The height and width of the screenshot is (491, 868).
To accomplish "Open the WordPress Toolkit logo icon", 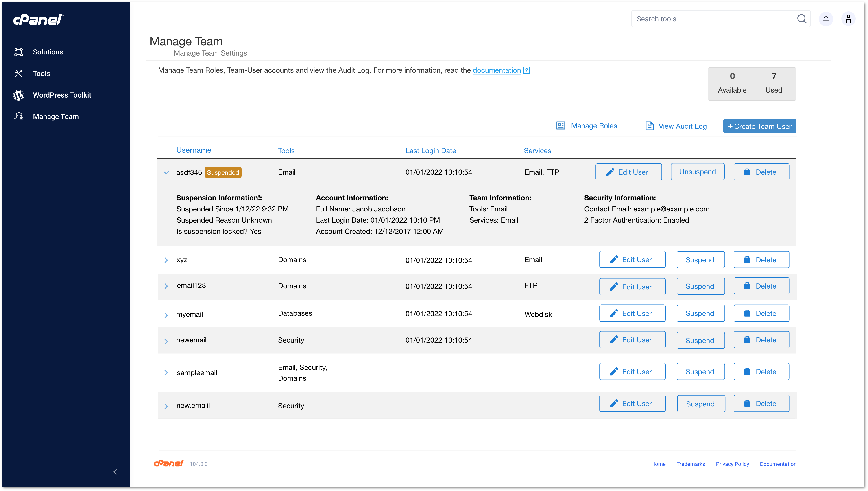I will click(x=19, y=95).
